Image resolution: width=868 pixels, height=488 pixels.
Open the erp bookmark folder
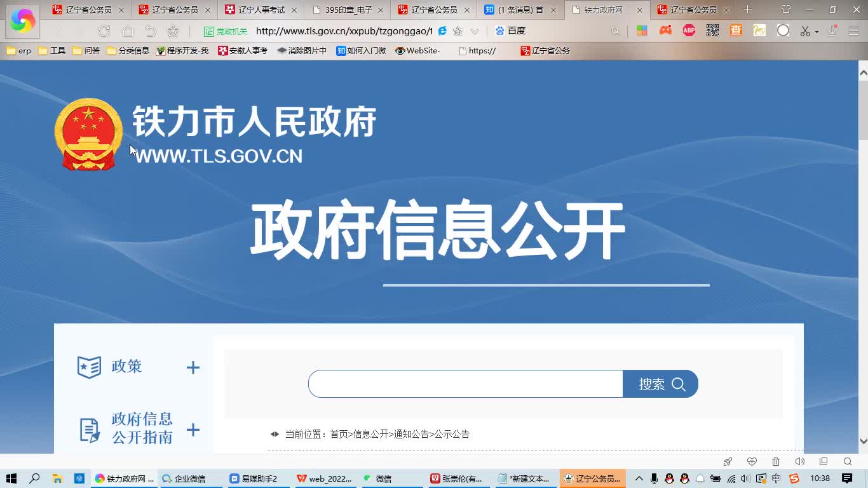pyautogui.click(x=19, y=51)
